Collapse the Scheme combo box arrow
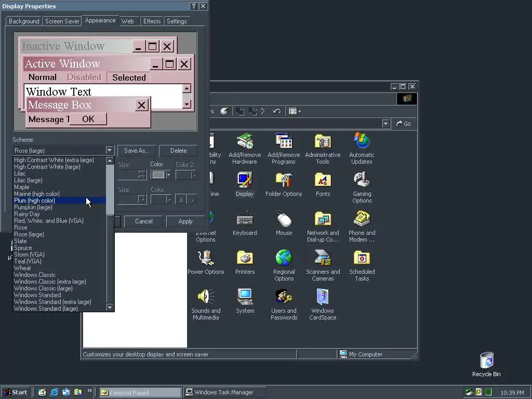 click(x=109, y=150)
